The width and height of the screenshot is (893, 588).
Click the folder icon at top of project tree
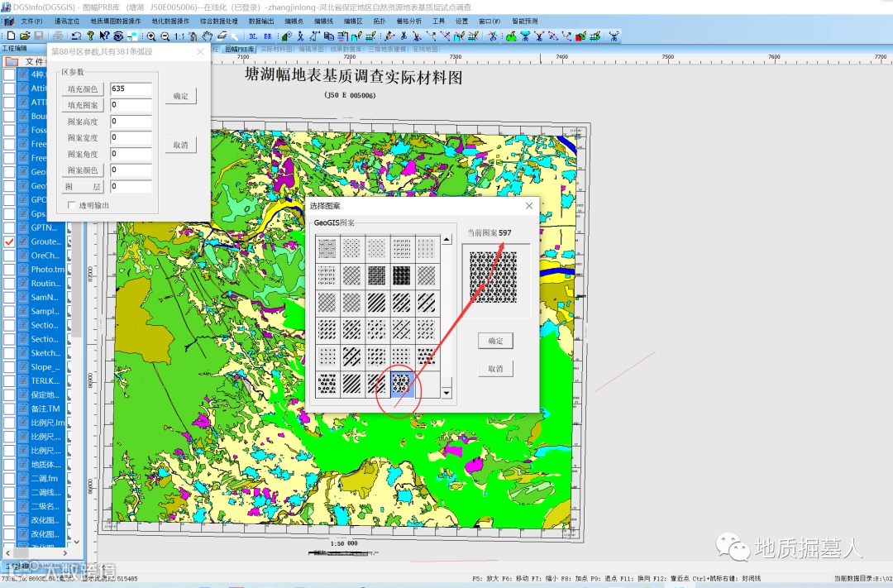pyautogui.click(x=11, y=61)
